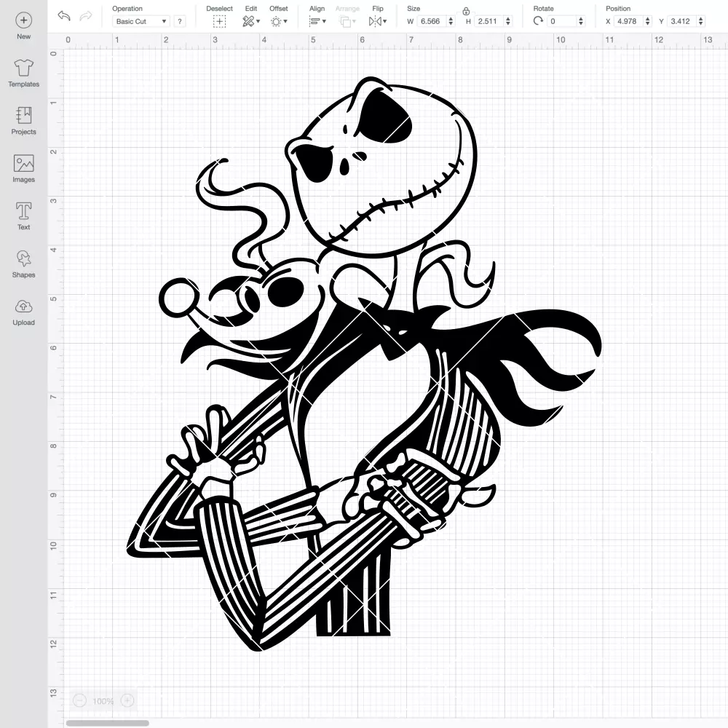728x728 pixels.
Task: Toggle the size aspect ratio lock
Action: pos(466,11)
